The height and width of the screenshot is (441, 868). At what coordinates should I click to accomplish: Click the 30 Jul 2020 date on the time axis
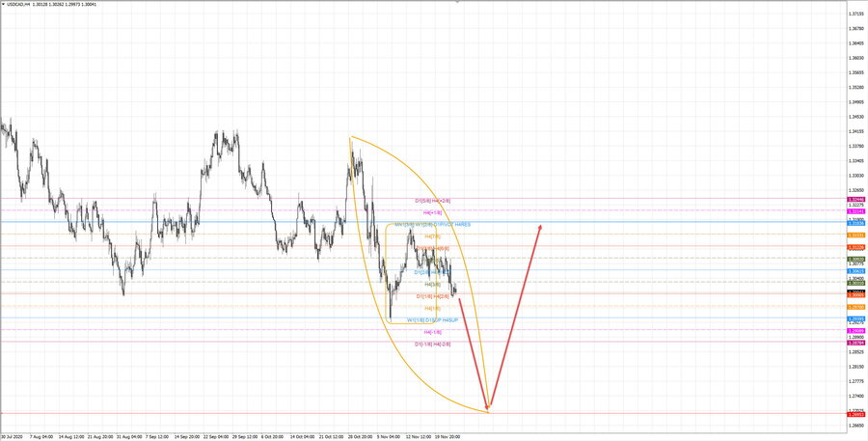(10, 436)
